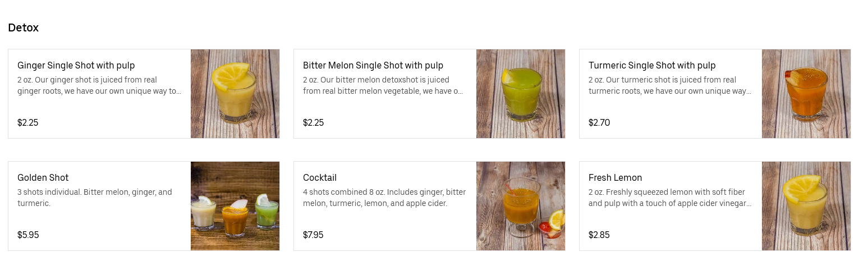Open the Fresh Lemon product photo
This screenshot has width=868, height=279.
click(806, 206)
